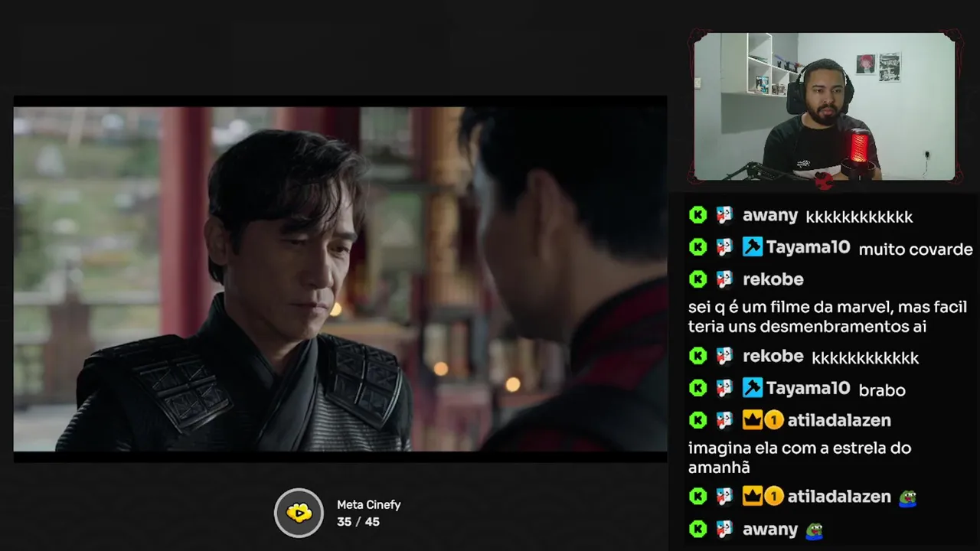The image size is (980, 551).
Task: Click red-white chat badge on awany frog emoji row
Action: [724, 529]
